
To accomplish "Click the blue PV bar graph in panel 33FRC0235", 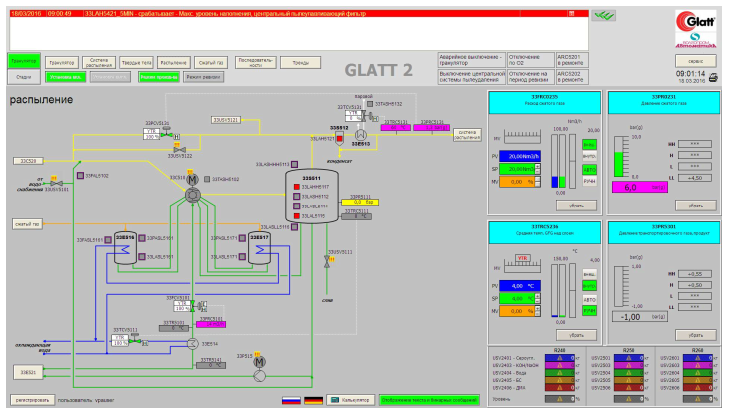I will click(554, 162).
